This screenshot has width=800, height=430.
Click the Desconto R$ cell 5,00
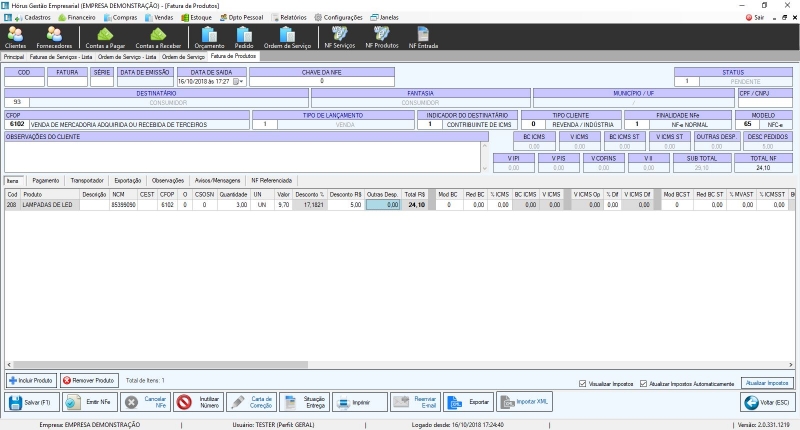coord(345,205)
